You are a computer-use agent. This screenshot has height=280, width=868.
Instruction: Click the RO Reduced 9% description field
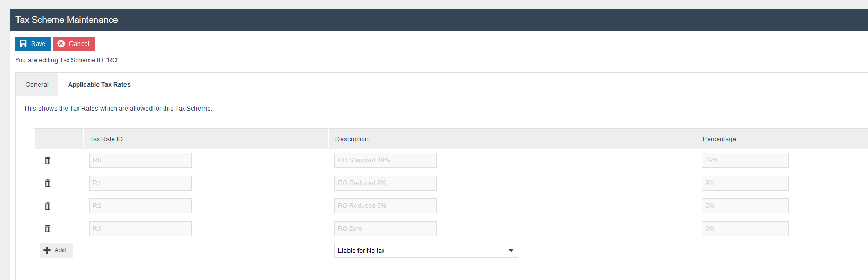tap(386, 183)
